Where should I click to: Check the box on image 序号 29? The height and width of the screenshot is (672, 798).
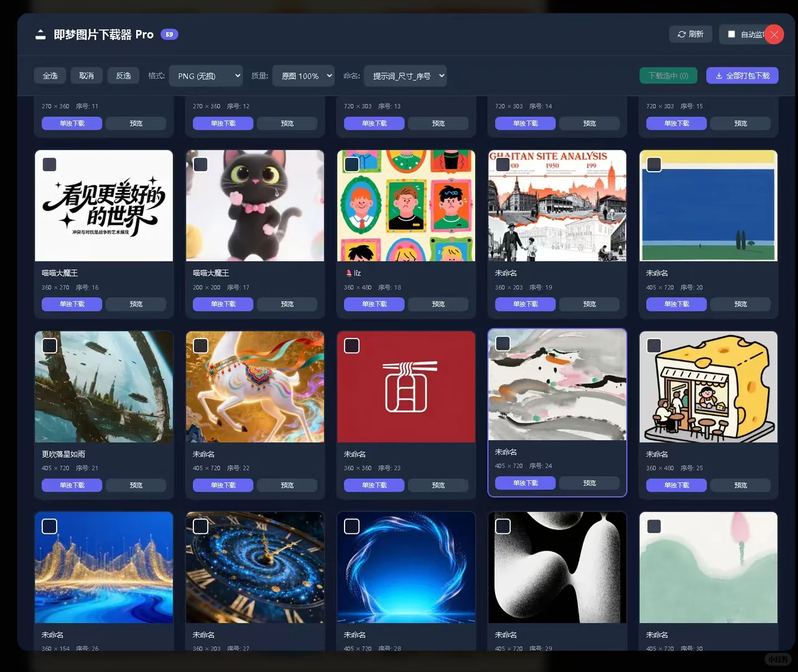click(503, 526)
